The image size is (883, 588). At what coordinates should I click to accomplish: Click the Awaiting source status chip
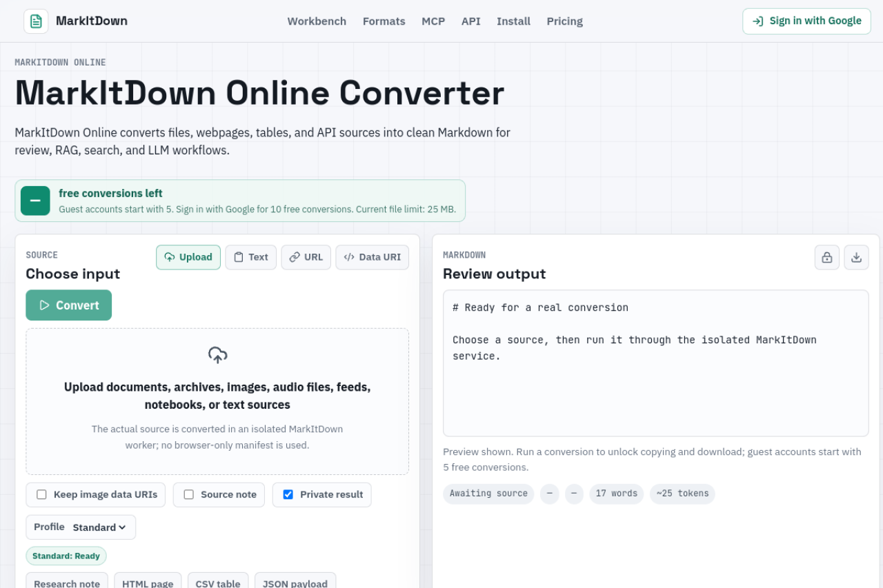(488, 494)
